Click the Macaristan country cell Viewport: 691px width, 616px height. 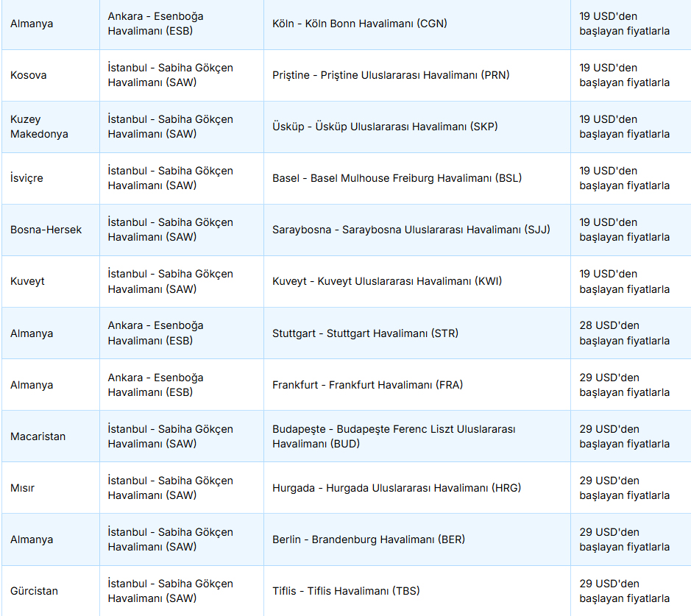(38, 436)
